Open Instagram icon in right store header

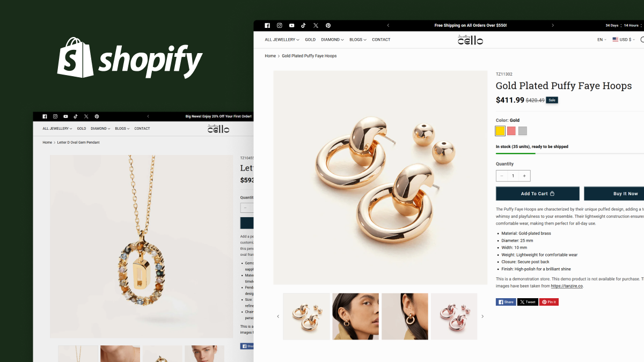[280, 25]
